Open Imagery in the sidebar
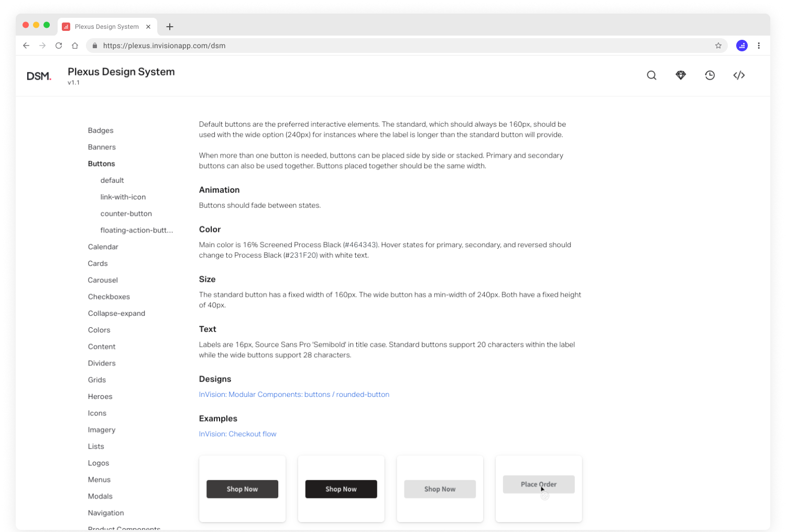This screenshot has width=786, height=532. (x=102, y=430)
